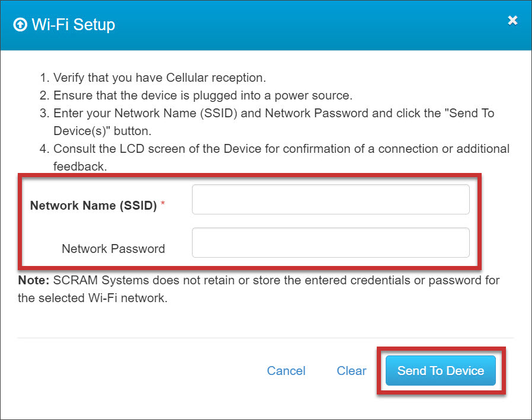Click the Network Name (SSID) label

[x=93, y=206]
